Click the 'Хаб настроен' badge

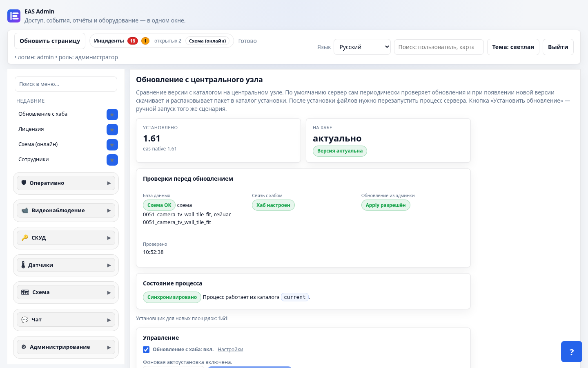pyautogui.click(x=273, y=205)
